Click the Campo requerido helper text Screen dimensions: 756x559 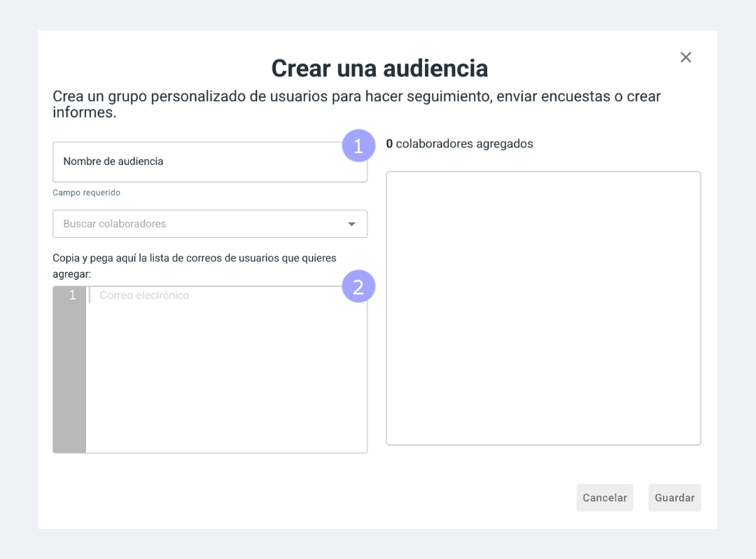click(x=86, y=192)
